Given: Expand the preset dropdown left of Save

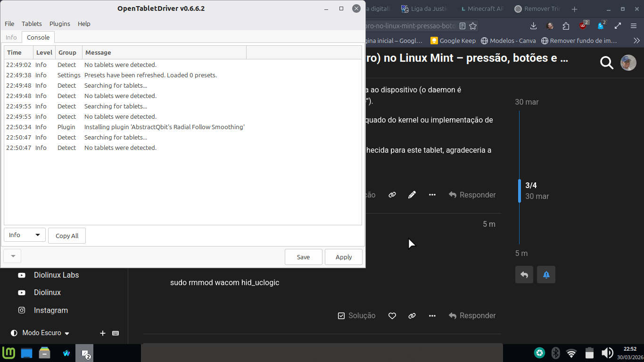Looking at the screenshot, I should (13, 256).
